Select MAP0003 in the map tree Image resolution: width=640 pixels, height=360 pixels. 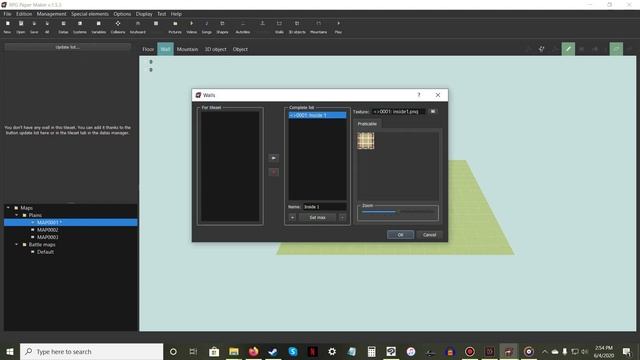click(x=47, y=237)
